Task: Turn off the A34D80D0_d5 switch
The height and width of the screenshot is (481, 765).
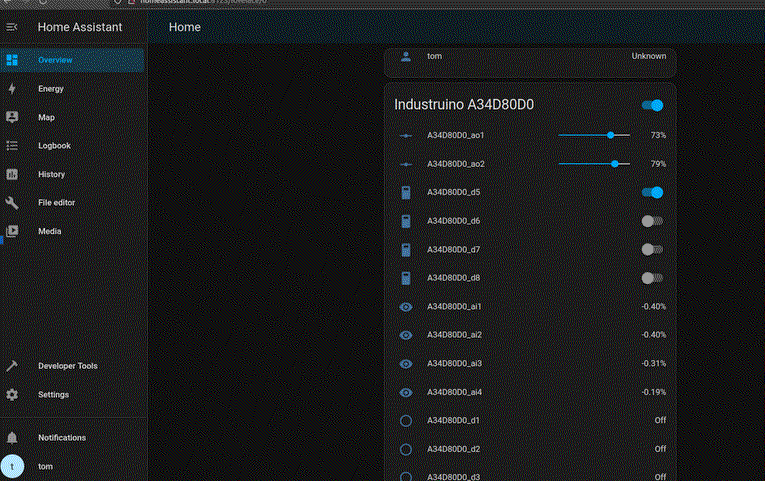Action: tap(652, 192)
